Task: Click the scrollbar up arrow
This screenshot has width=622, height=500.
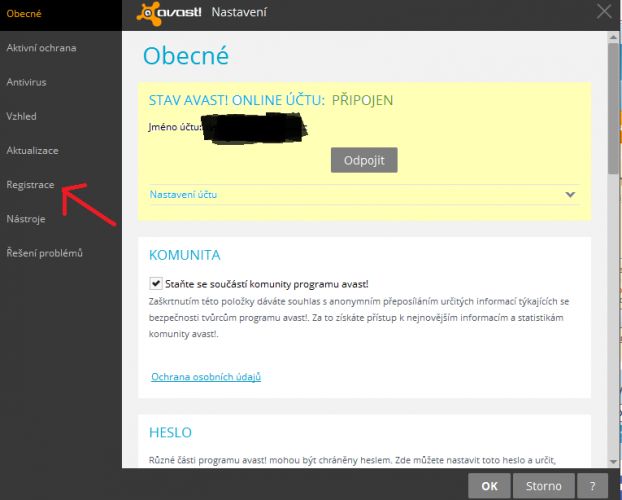Action: coord(613,37)
